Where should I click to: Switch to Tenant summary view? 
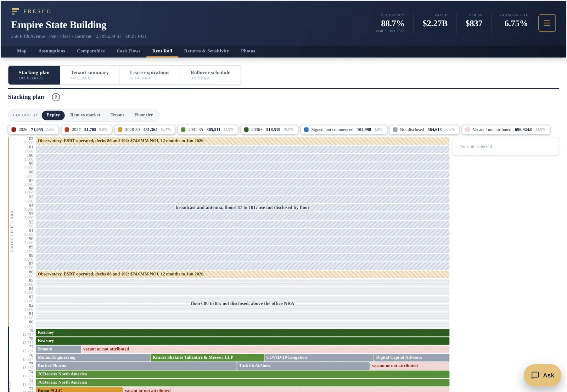pyautogui.click(x=90, y=75)
